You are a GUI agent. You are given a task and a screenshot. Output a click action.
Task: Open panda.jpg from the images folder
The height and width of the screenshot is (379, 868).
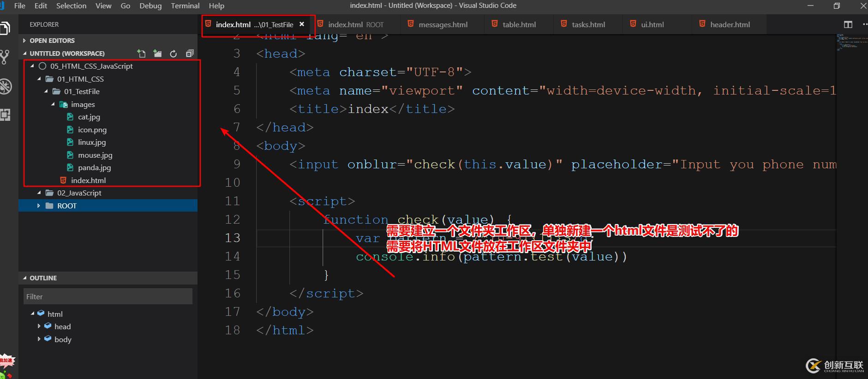94,168
